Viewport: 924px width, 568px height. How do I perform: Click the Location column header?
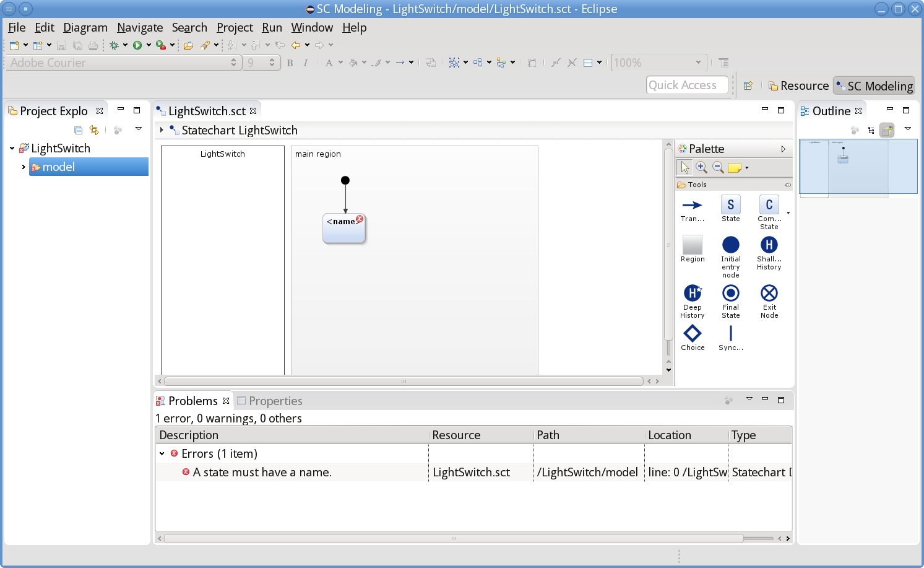click(686, 435)
